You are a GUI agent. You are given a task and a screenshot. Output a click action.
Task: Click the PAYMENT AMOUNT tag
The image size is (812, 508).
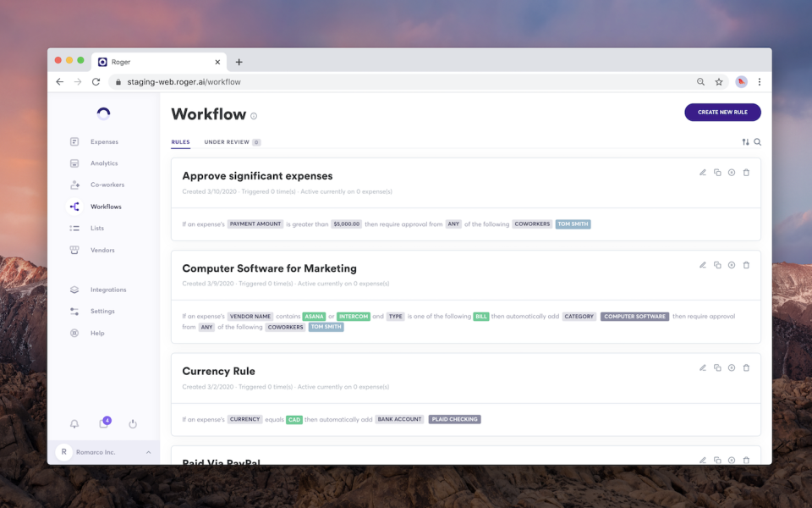(x=255, y=224)
